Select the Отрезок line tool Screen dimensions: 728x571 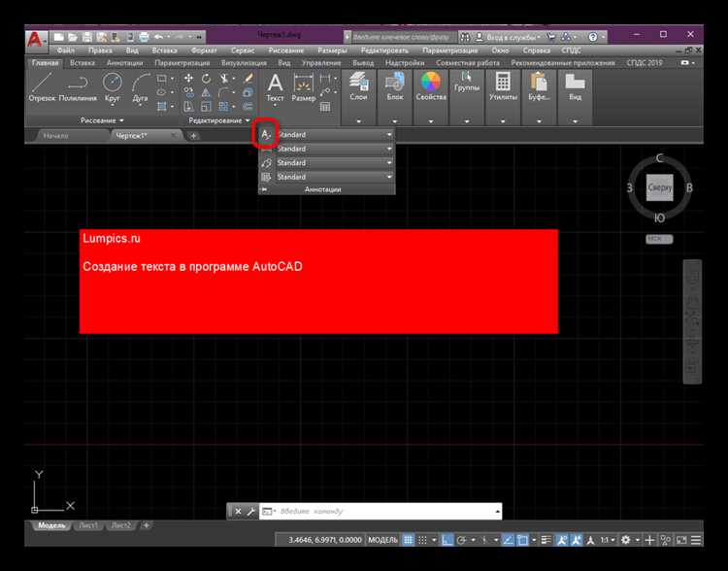41,85
